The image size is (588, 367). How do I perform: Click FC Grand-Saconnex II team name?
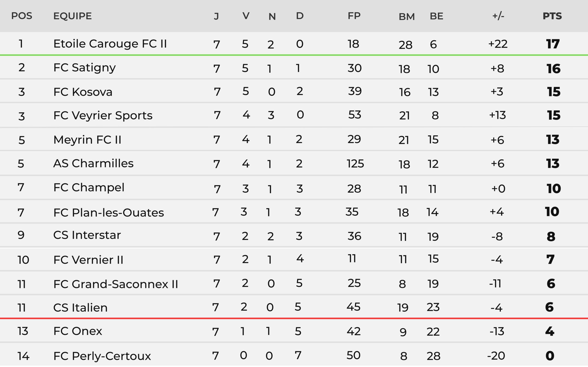115,284
